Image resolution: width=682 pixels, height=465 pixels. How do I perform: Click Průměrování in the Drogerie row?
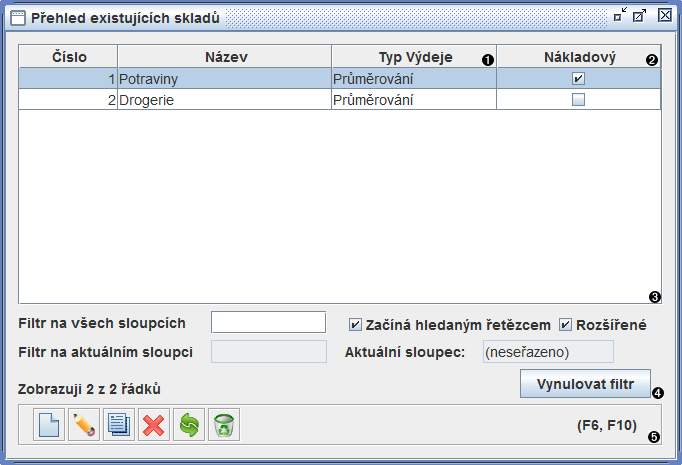pos(414,100)
